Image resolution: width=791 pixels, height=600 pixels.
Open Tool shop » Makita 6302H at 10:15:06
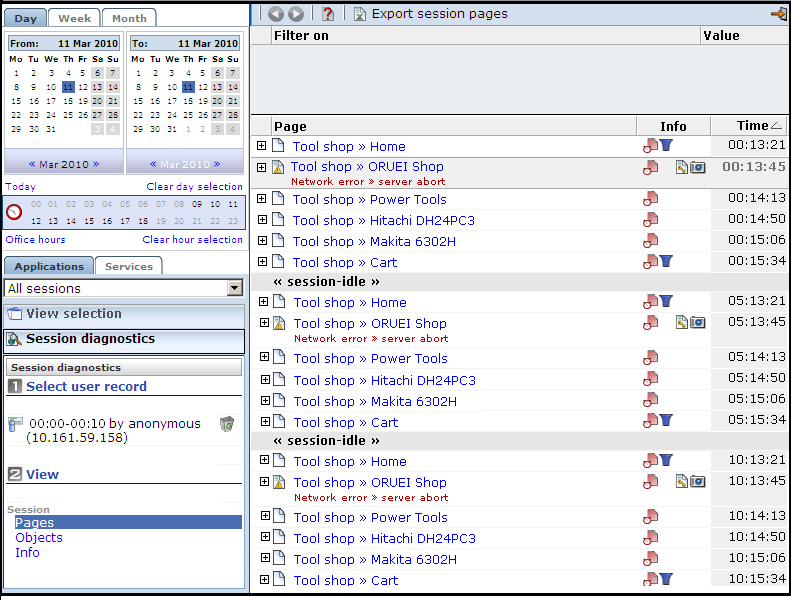[375, 559]
